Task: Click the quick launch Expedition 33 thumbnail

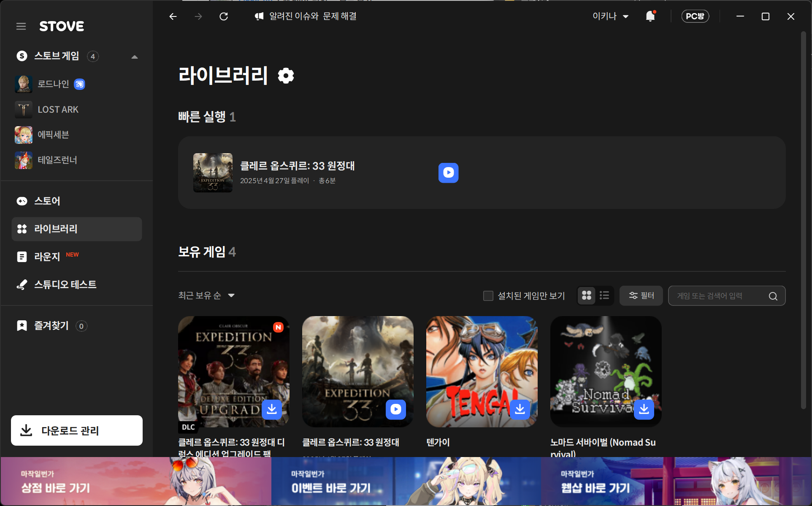Action: (x=213, y=173)
